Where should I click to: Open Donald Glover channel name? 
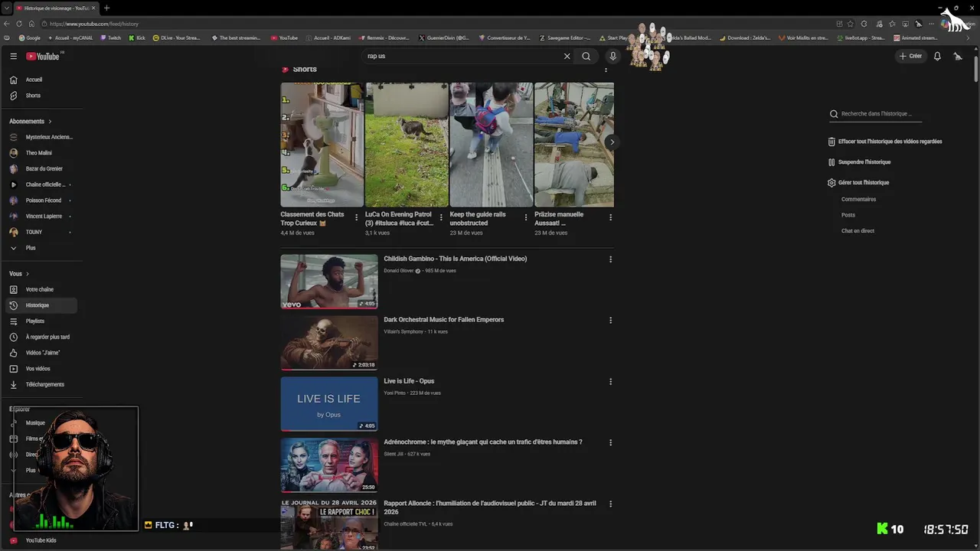399,271
